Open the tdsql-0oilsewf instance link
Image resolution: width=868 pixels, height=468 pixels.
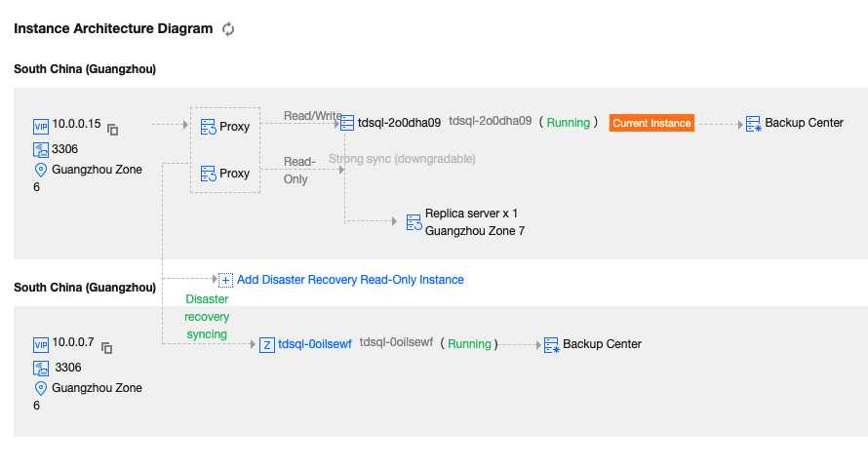coord(314,344)
